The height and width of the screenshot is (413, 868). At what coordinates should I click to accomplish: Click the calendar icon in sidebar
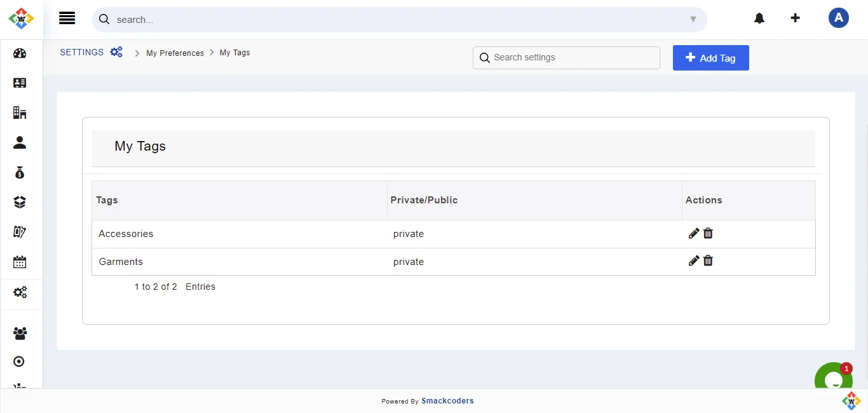pyautogui.click(x=20, y=262)
